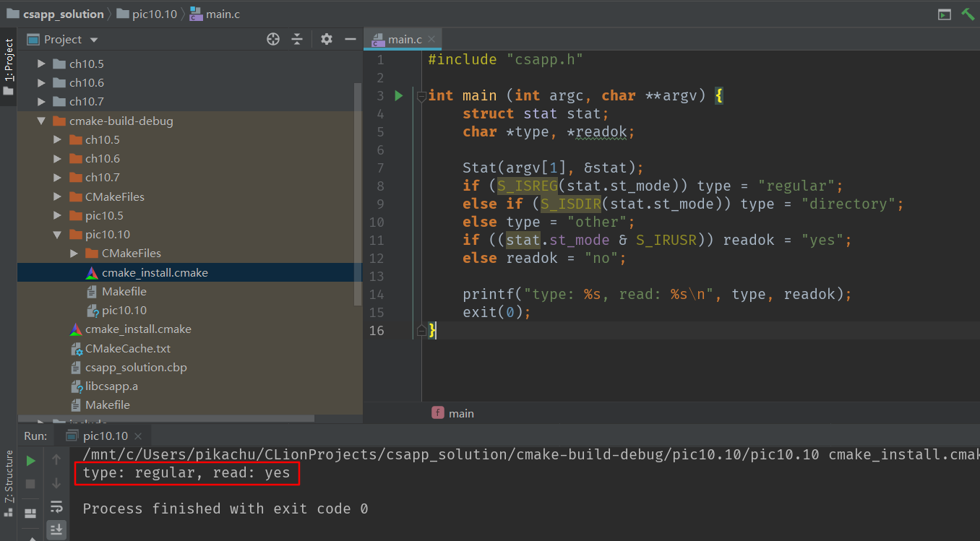The image size is (980, 541).
Task: Click the 'struct stat stat;' code line
Action: click(x=536, y=113)
